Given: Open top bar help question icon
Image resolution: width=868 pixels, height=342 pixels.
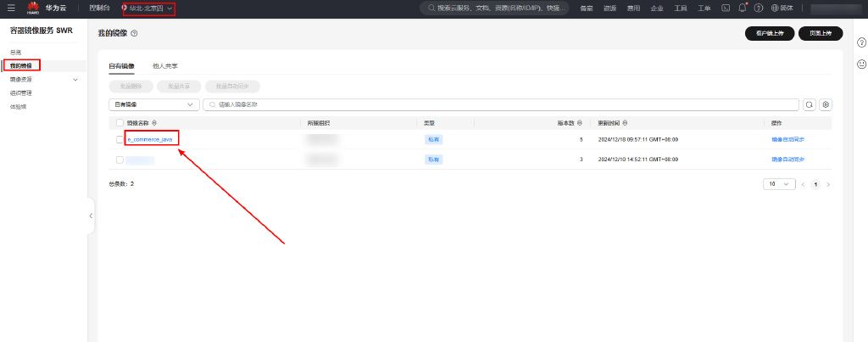Looking at the screenshot, I should tap(759, 8).
